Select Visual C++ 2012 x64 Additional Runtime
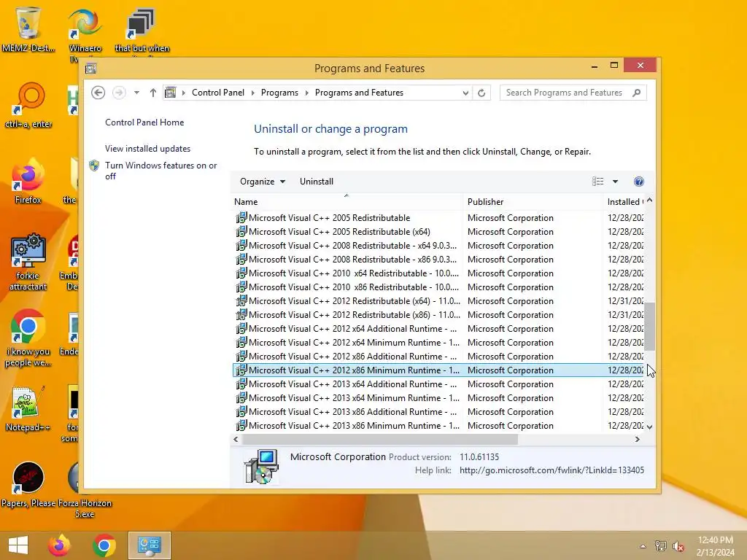The height and width of the screenshot is (560, 747). tap(438, 329)
